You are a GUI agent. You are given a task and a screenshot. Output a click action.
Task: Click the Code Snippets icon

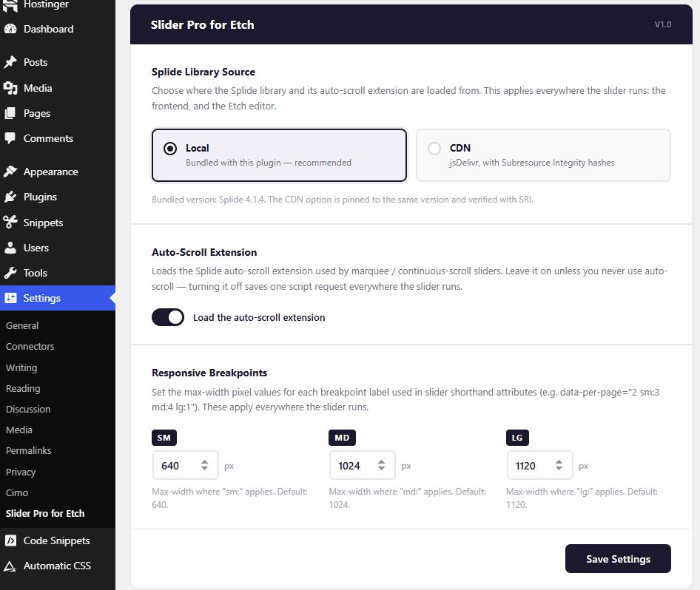(10, 540)
